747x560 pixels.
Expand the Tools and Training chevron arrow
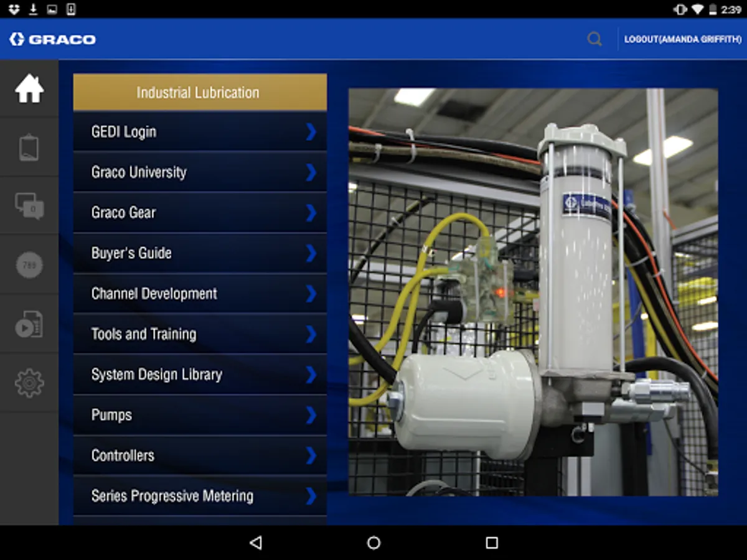click(311, 334)
